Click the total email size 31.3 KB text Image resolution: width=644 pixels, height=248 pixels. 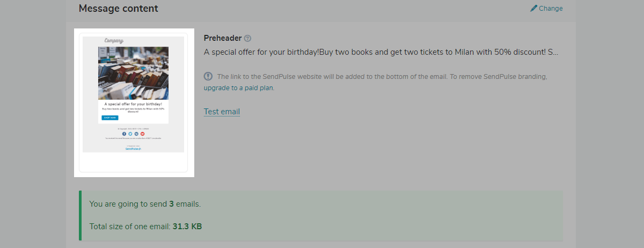(145, 227)
